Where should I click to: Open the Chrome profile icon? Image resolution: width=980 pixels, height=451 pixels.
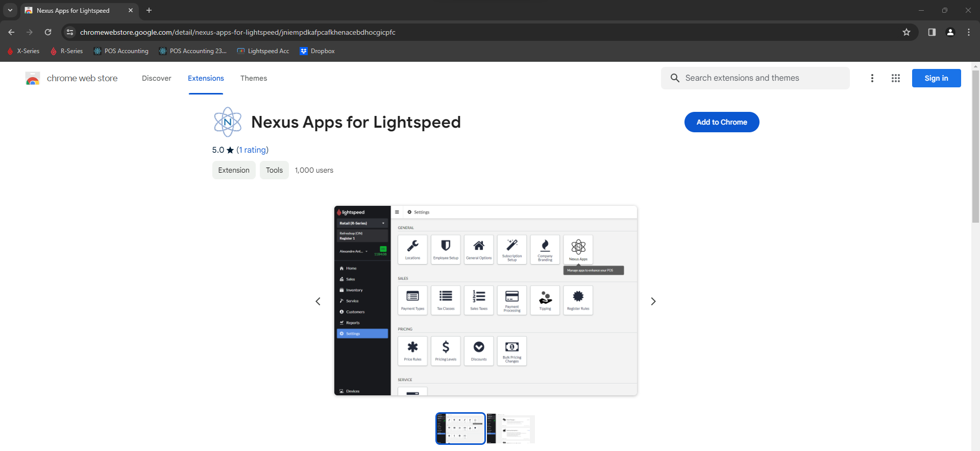950,32
